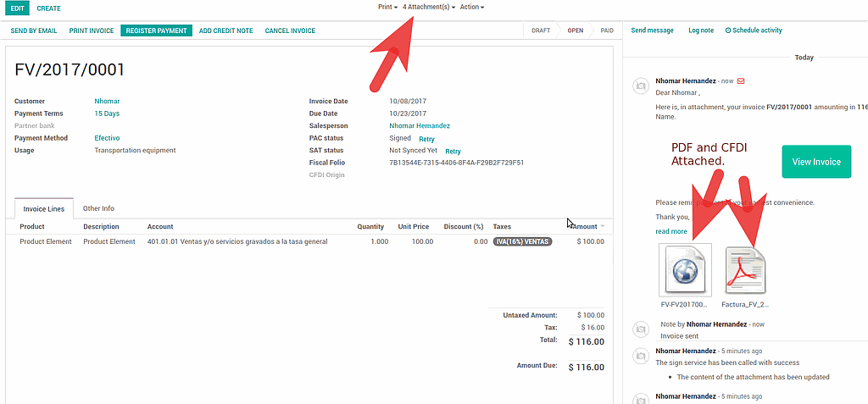Select the Invoice Lines tab
Screen dimensions: 868x404
pos(44,208)
